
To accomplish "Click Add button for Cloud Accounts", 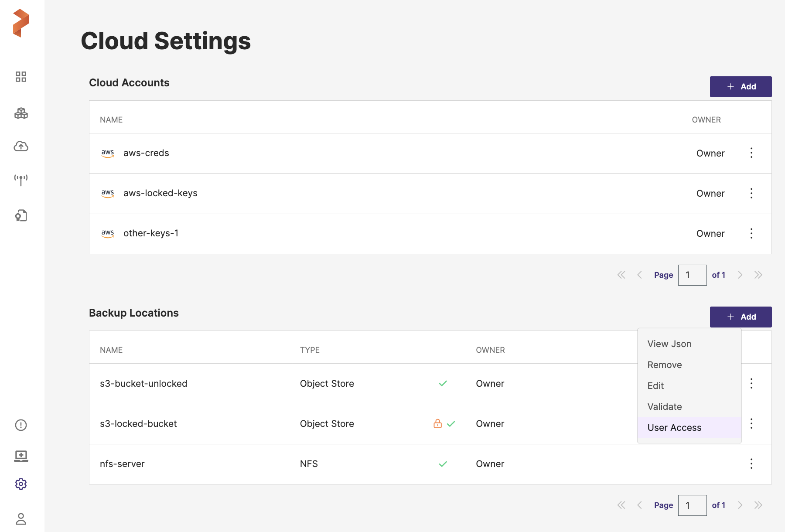I will pyautogui.click(x=741, y=87).
